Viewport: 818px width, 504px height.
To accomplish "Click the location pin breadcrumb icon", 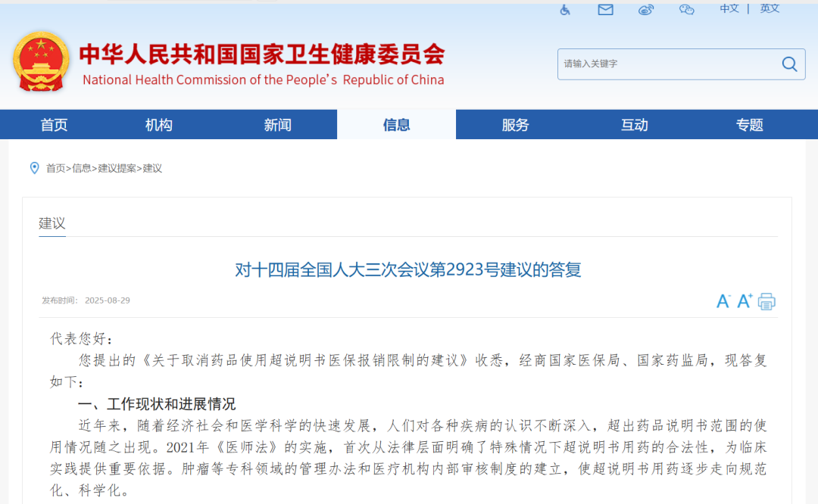I will pos(34,168).
